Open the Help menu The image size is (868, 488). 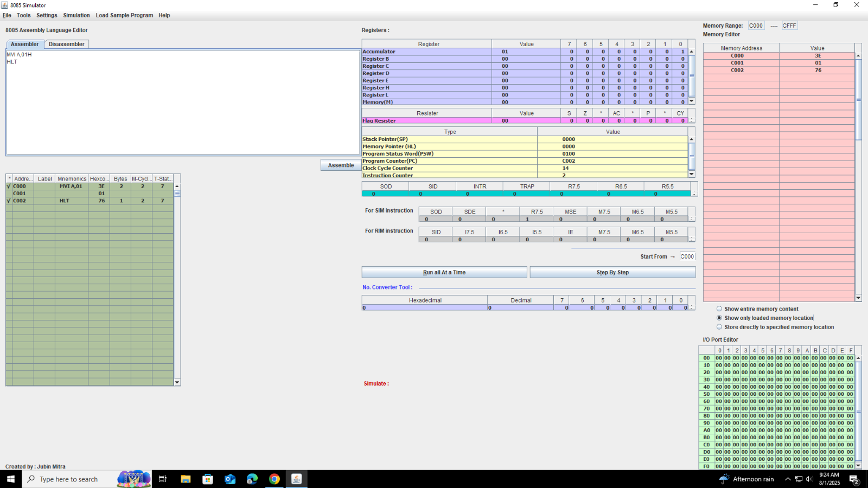(164, 15)
